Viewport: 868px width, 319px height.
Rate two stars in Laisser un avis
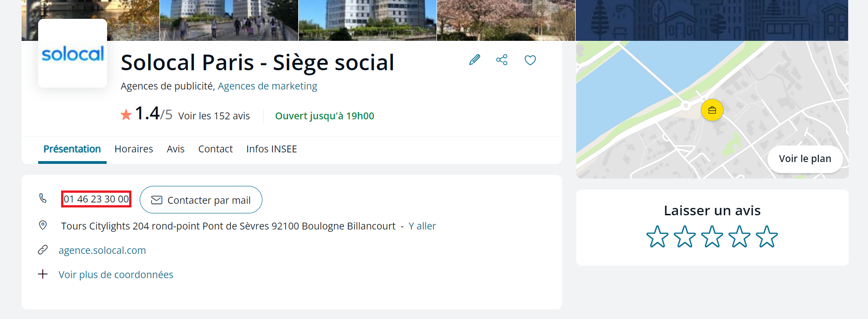coord(685,237)
